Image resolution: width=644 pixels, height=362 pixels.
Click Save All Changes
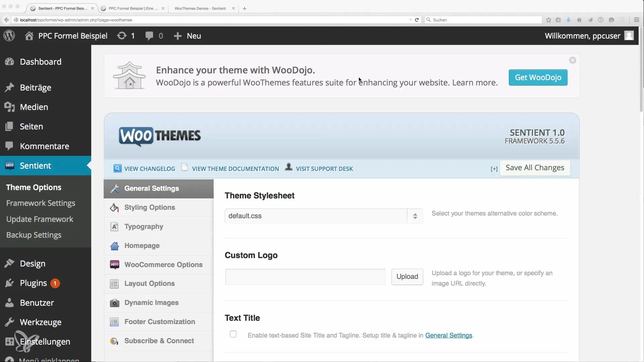click(x=535, y=168)
